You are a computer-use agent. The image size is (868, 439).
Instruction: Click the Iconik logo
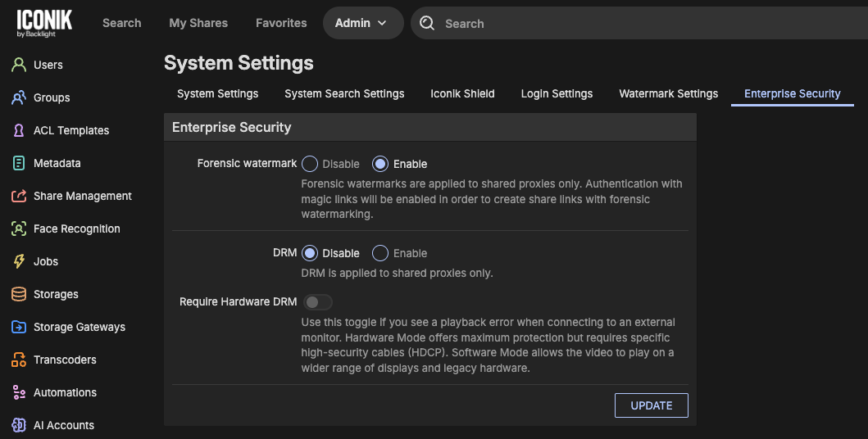point(44,23)
